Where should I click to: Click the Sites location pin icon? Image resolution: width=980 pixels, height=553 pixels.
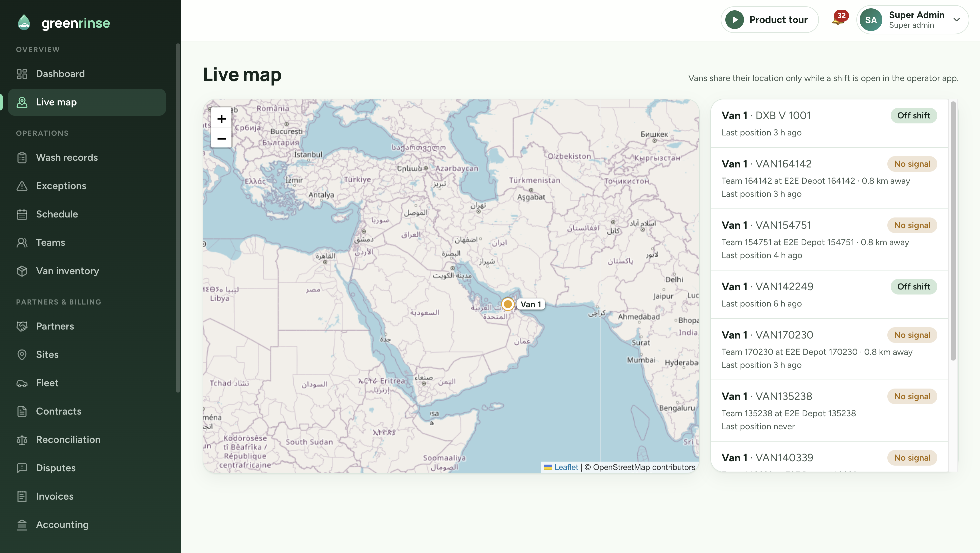(x=22, y=355)
